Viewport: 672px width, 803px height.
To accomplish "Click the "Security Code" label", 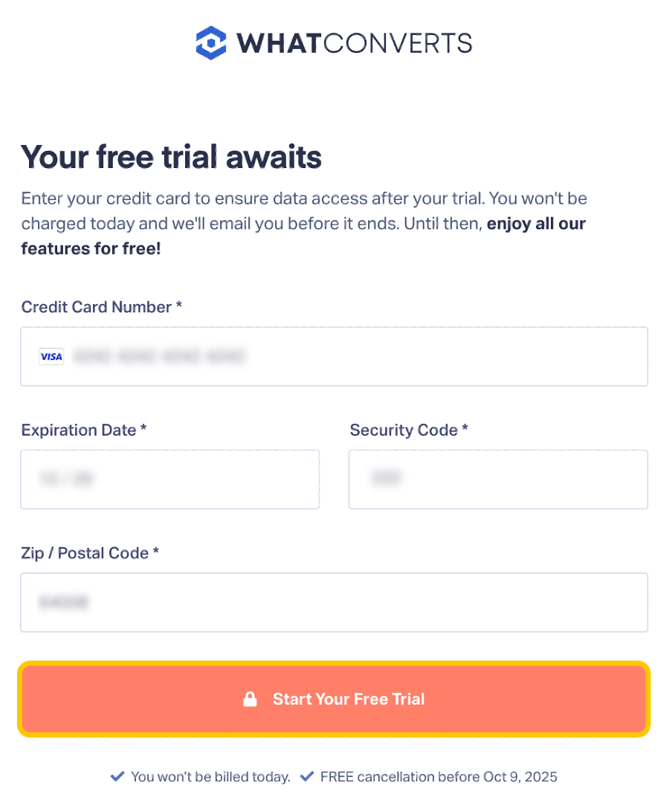I will click(x=404, y=430).
